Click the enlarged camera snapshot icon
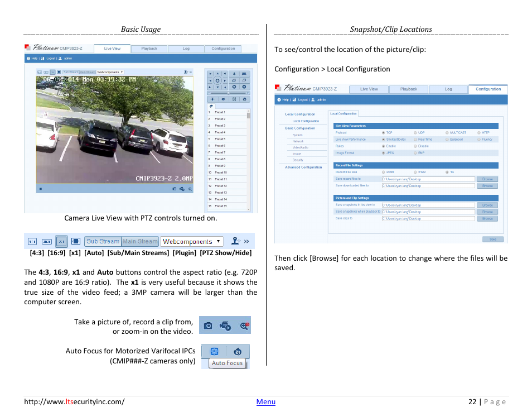The image size is (532, 412). coord(207,325)
